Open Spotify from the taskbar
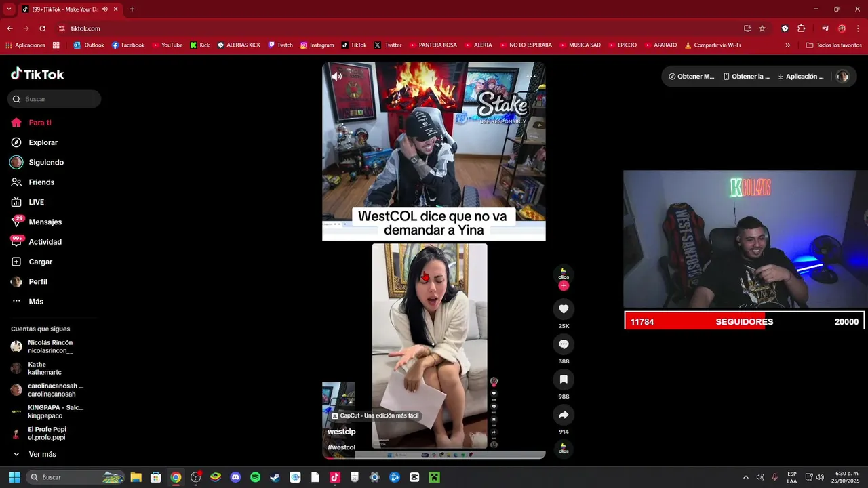The height and width of the screenshot is (488, 868). coord(255,477)
